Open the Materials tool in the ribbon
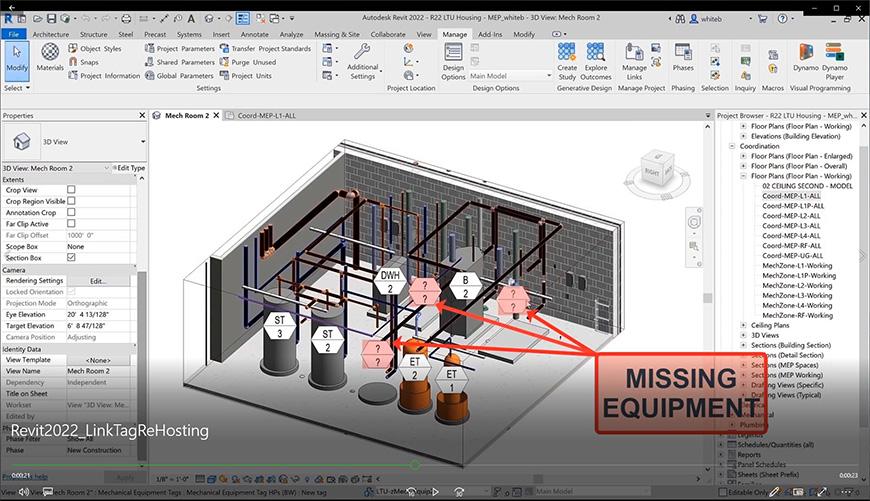 [x=50, y=57]
